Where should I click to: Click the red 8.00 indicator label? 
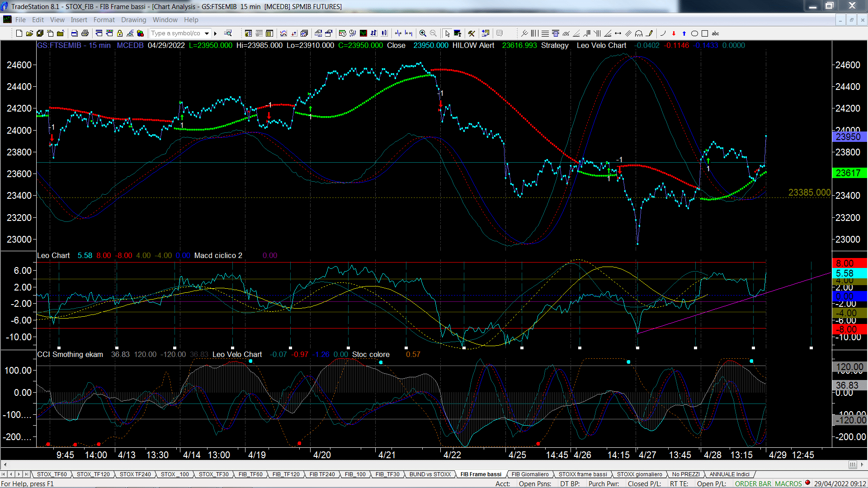point(849,263)
